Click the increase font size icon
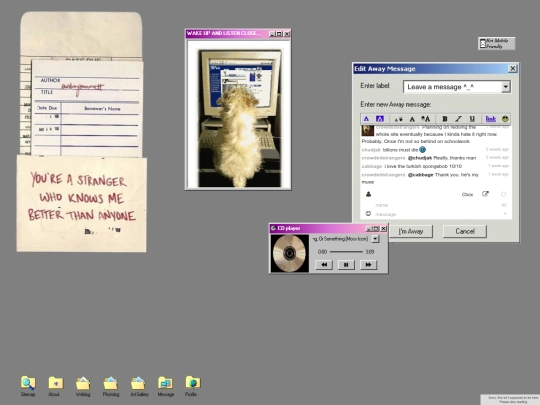The width and height of the screenshot is (540, 405). pyautogui.click(x=426, y=119)
